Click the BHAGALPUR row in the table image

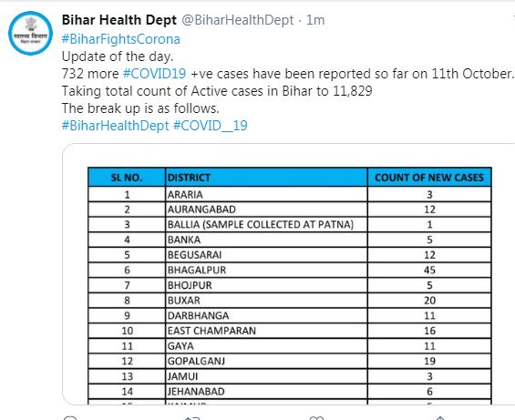[290, 270]
